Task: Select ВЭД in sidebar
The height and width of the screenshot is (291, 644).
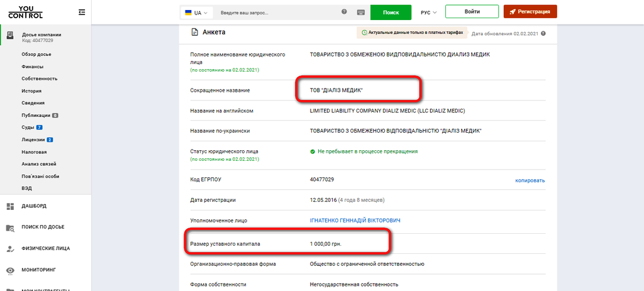Action: [26, 189]
